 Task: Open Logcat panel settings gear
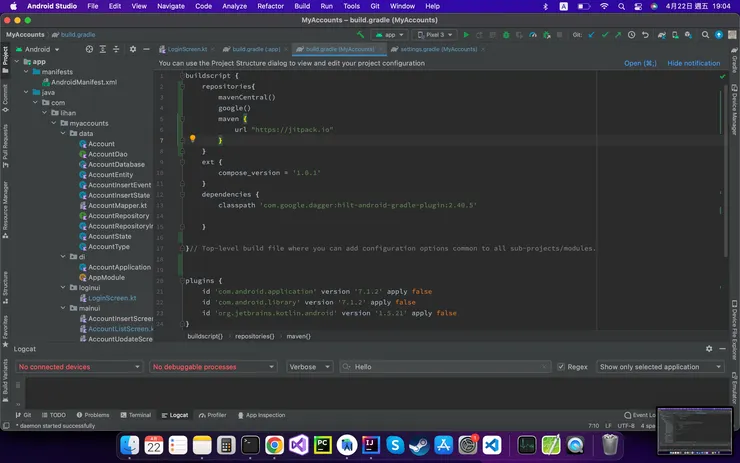(709, 349)
